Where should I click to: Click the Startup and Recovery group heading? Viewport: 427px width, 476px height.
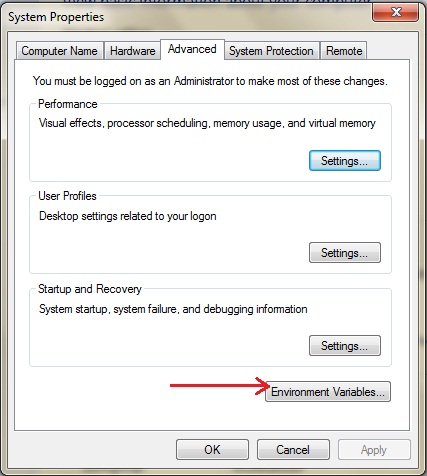click(x=90, y=289)
